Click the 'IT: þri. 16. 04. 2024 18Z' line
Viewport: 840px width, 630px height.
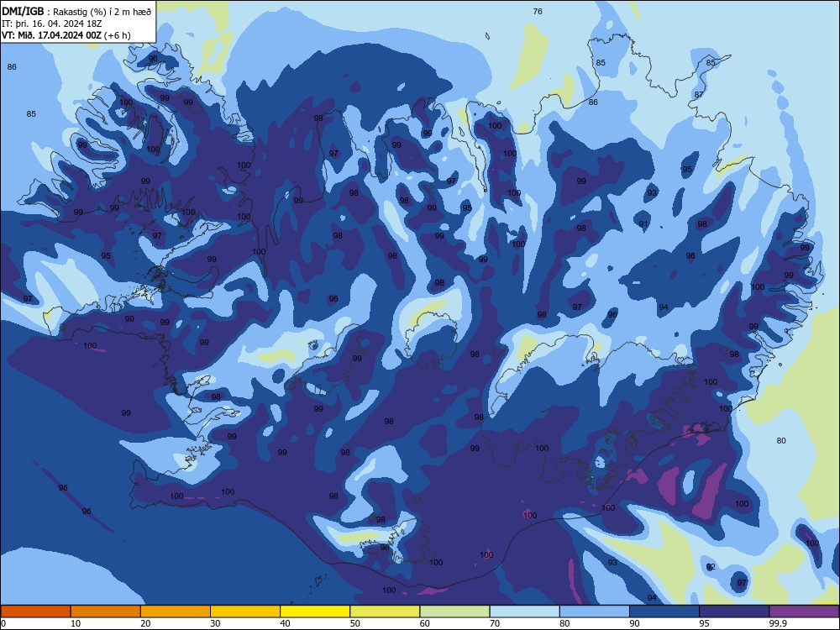tap(52, 24)
